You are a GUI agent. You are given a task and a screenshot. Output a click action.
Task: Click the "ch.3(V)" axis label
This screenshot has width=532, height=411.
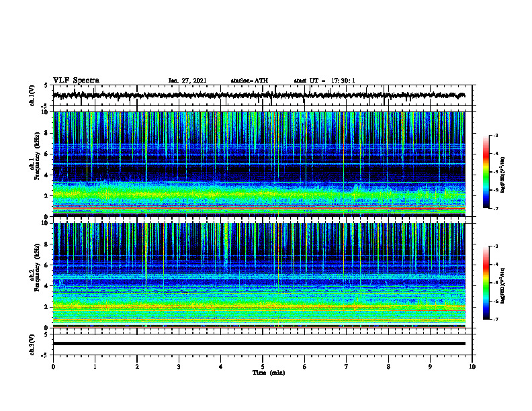click(x=32, y=345)
